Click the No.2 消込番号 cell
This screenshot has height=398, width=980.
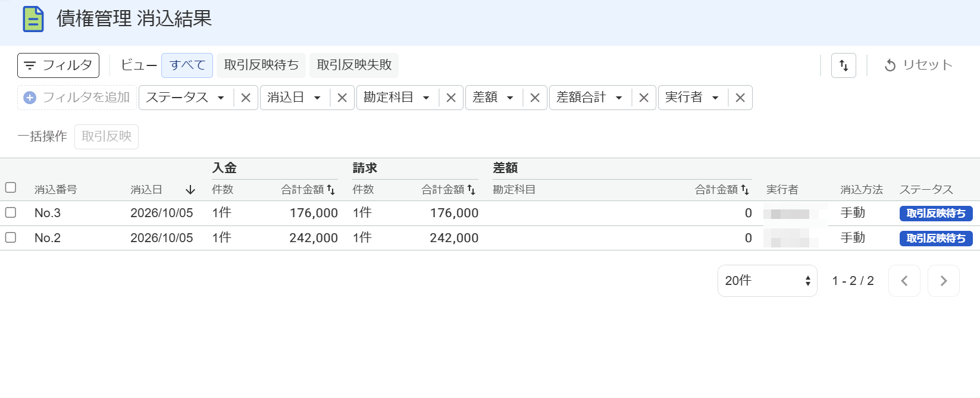[48, 238]
